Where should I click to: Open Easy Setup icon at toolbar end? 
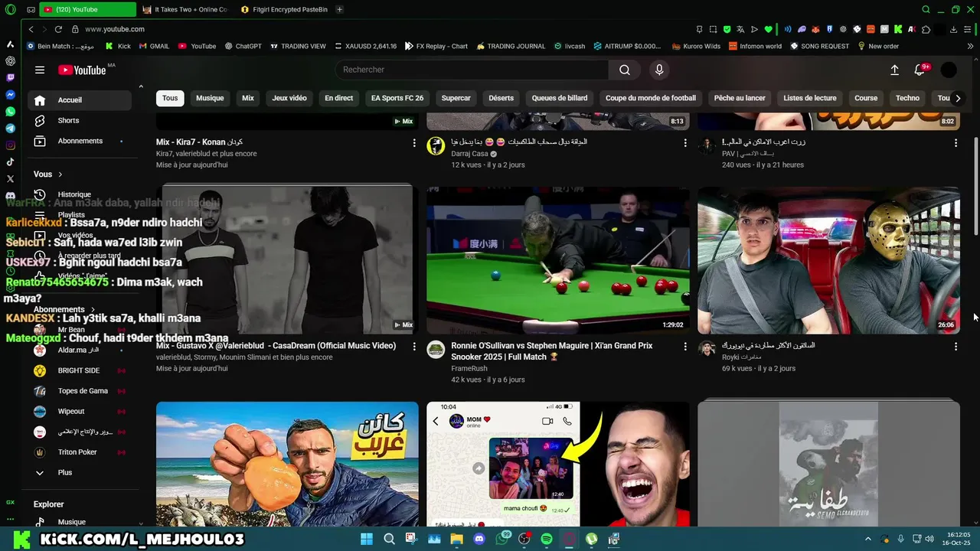(968, 29)
